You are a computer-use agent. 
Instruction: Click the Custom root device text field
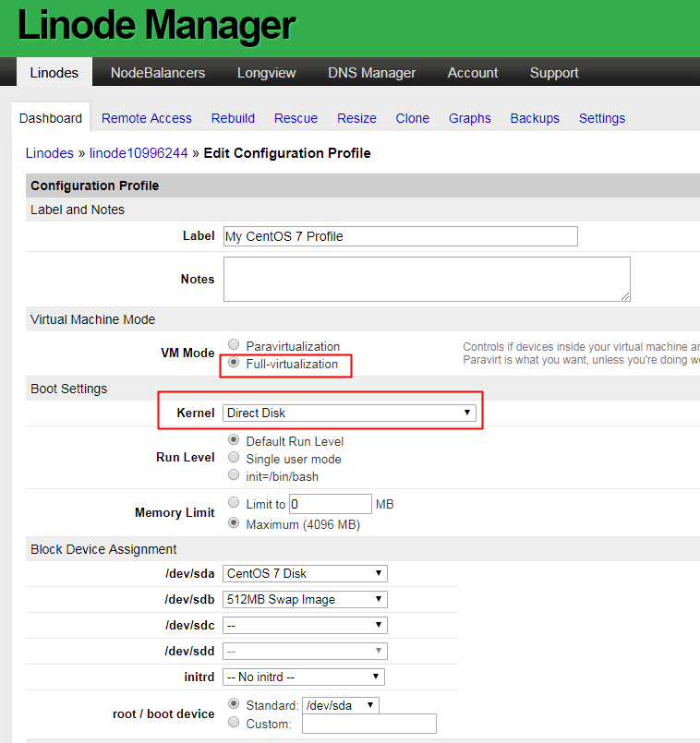[369, 724]
